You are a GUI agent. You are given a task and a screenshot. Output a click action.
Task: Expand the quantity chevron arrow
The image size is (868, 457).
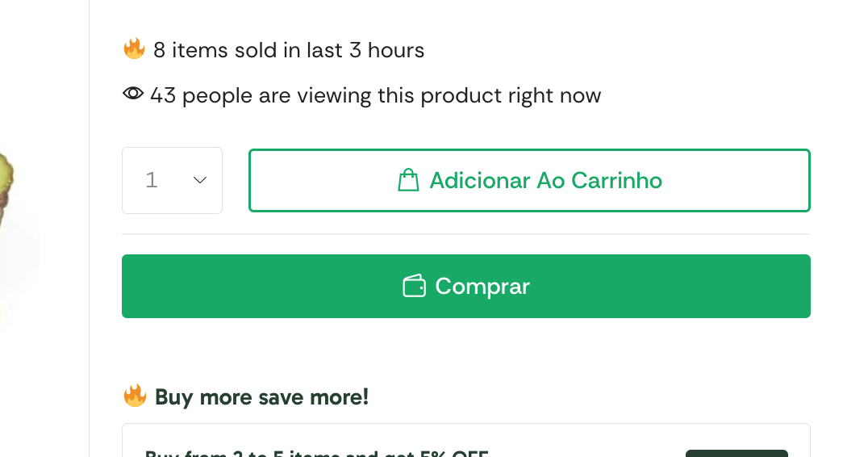click(x=200, y=180)
